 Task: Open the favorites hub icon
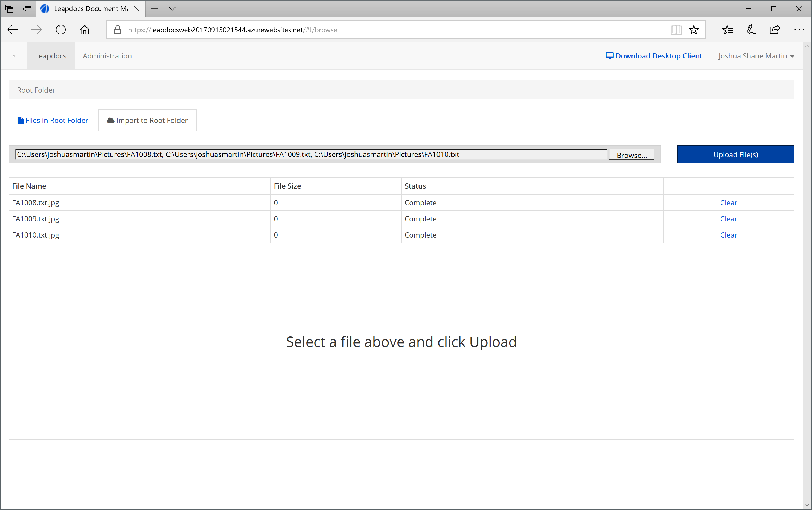point(727,30)
